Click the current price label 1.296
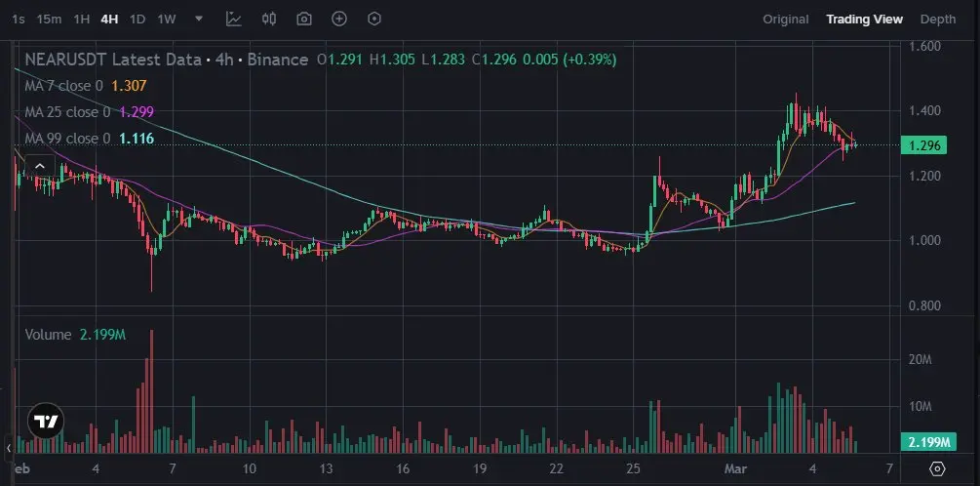This screenshot has height=486, width=980. coord(923,145)
